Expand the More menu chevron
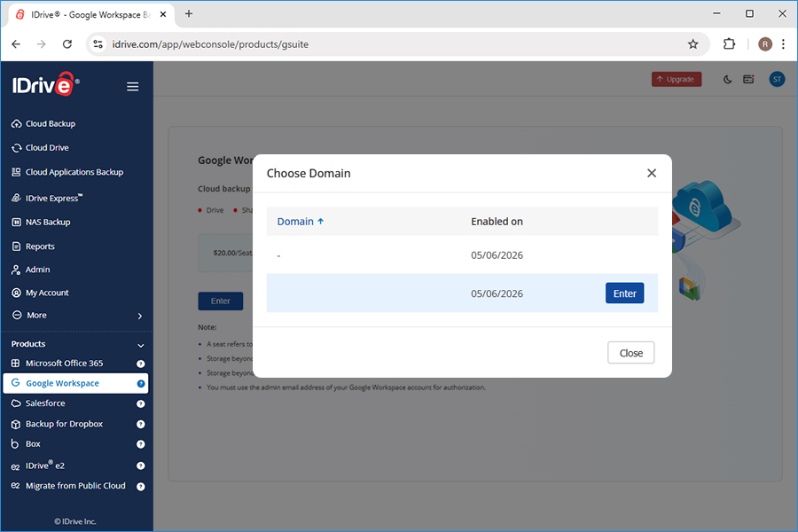The height and width of the screenshot is (532, 798). click(140, 317)
